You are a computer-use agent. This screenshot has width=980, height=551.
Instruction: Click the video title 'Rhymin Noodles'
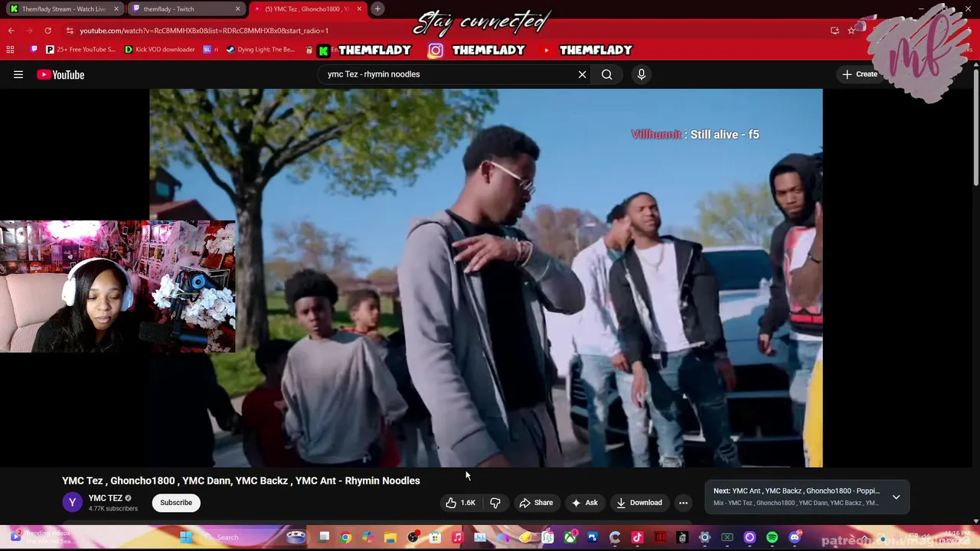click(241, 481)
